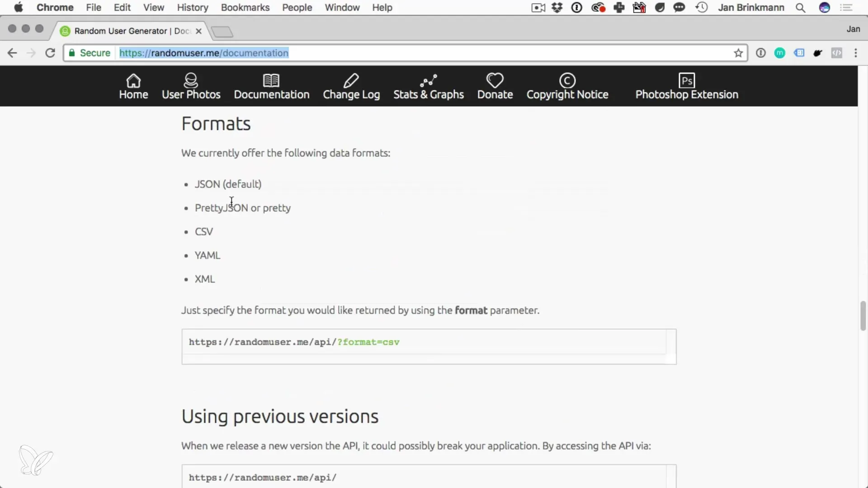Open the People menu
Viewport: 868px width, 488px height.
pos(297,8)
